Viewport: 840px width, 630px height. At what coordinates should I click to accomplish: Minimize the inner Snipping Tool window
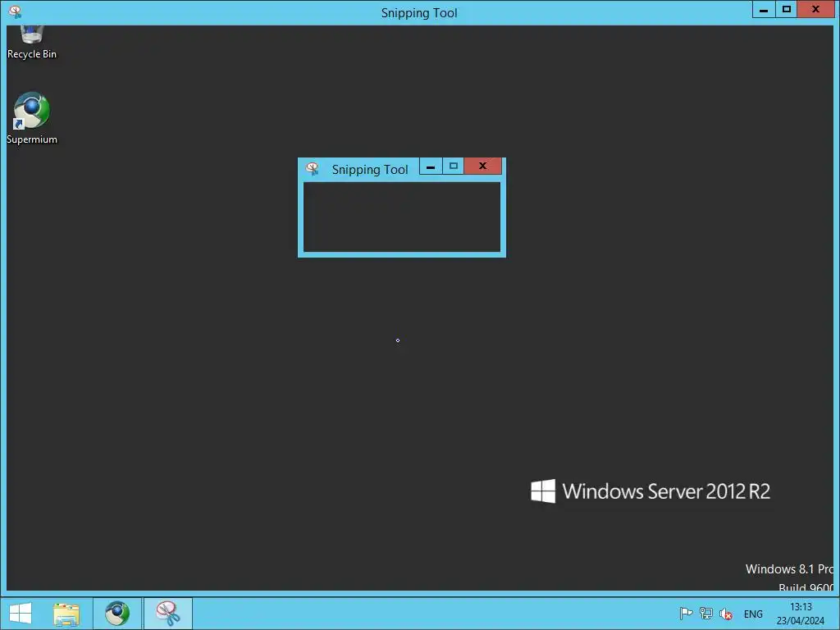(431, 166)
